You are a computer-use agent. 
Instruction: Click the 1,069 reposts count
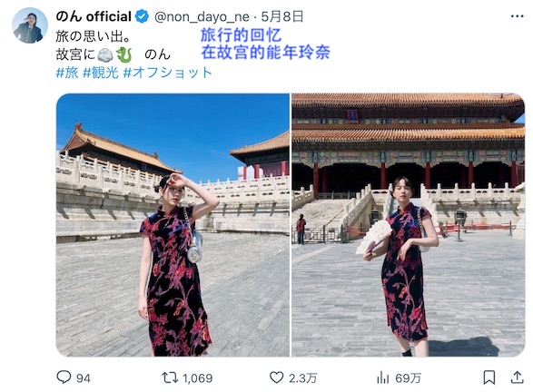tap(198, 378)
